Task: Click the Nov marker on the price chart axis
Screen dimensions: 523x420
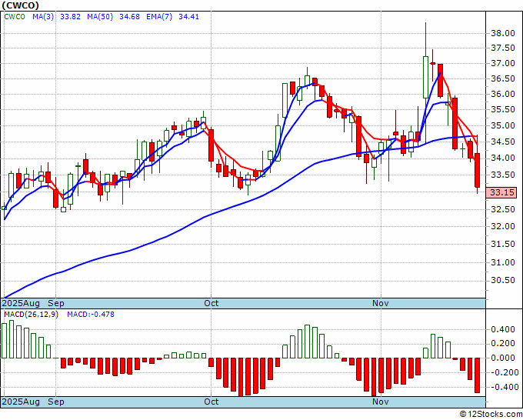Action: tap(378, 303)
